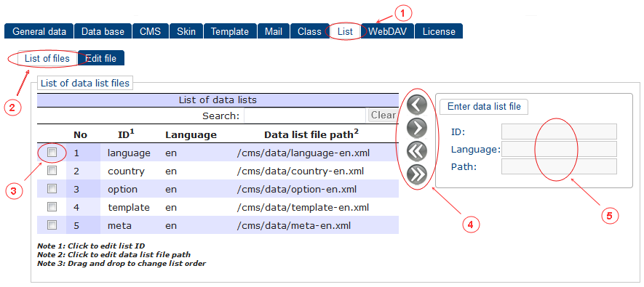Screen dimensions: 644x287
Task: Switch to the License tab
Action: 439,31
